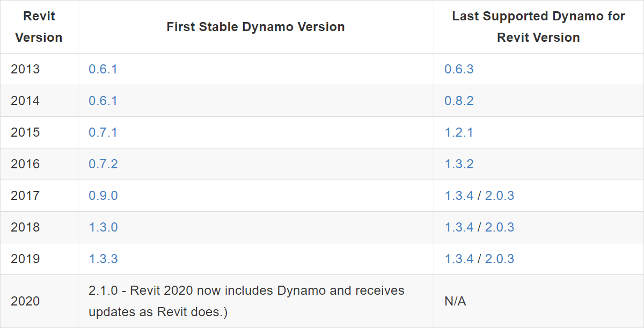The image size is (644, 328).
Task: Open the 0.6.1 link for Revit 2013
Action: (103, 69)
